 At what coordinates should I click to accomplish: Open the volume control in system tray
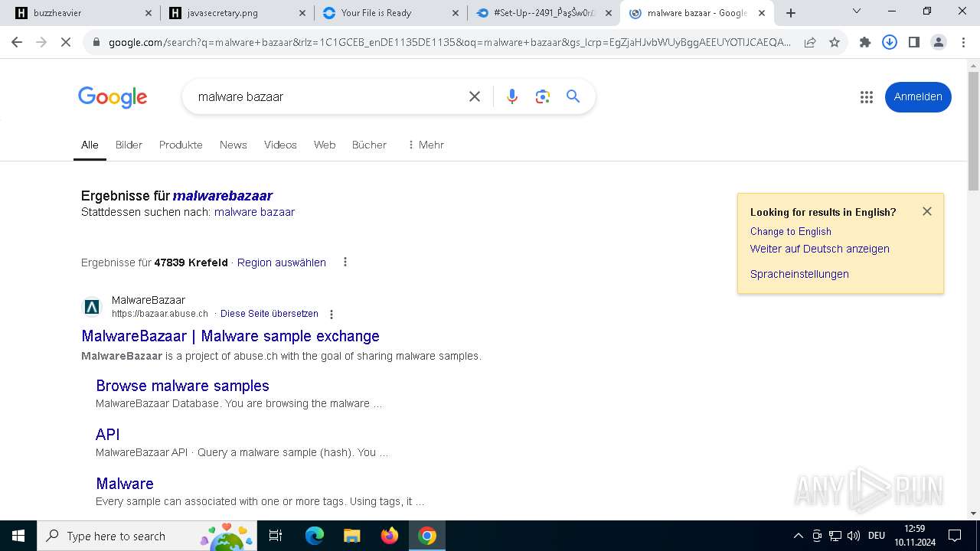click(854, 536)
